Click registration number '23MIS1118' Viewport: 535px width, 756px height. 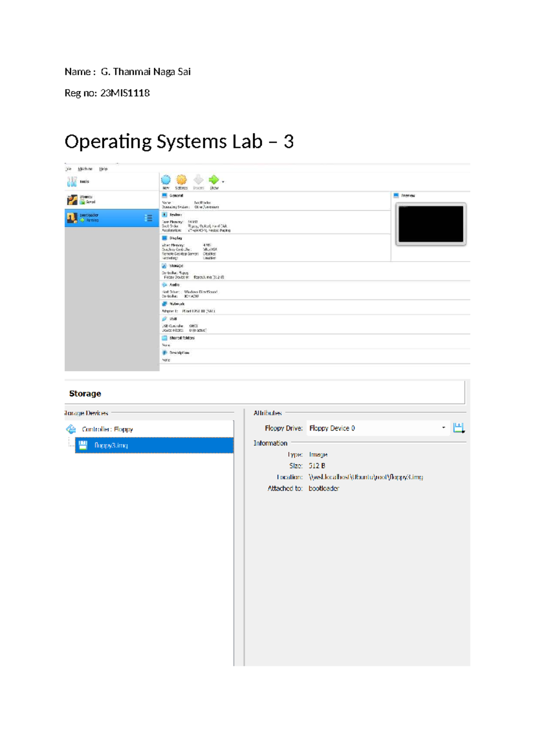(125, 93)
